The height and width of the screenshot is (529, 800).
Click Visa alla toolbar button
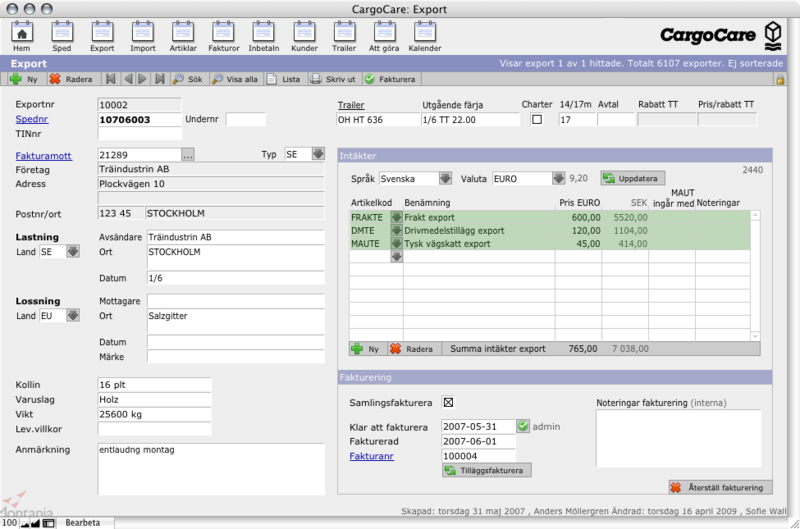coord(236,79)
